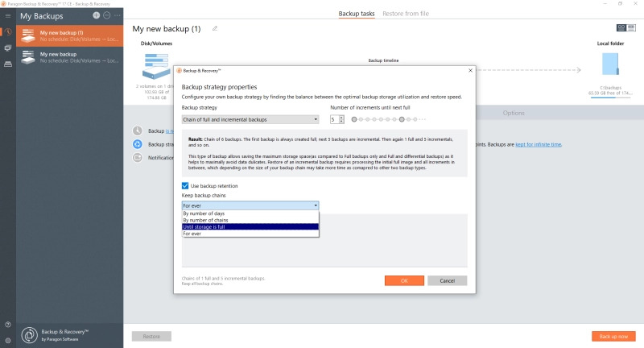Click 'Backup timeline' label
The width and height of the screenshot is (644, 348).
coord(383,60)
